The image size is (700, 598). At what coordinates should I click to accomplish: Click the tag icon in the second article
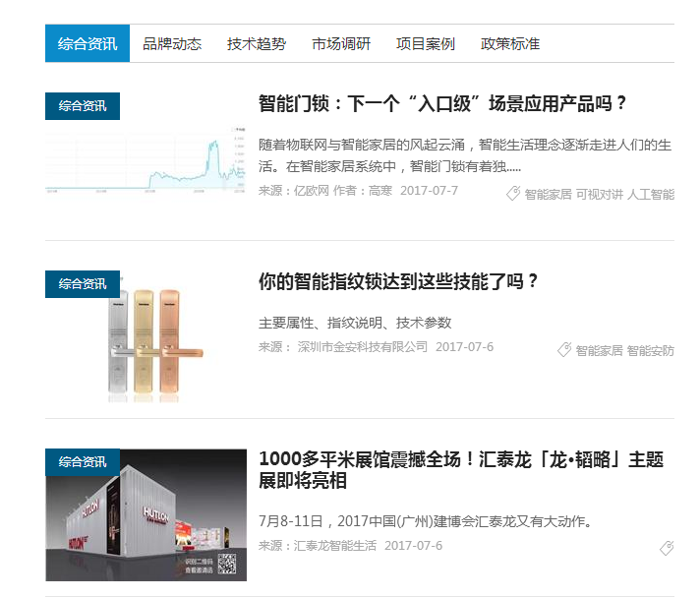[x=564, y=349]
